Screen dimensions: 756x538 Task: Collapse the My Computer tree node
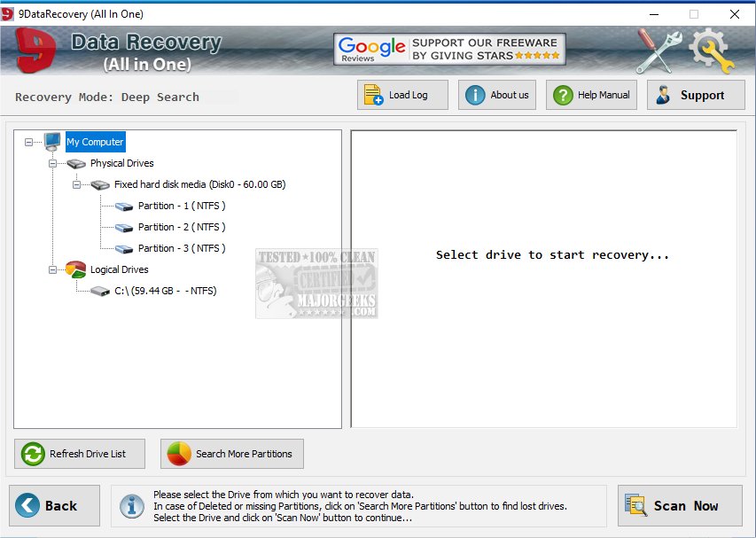(29, 142)
